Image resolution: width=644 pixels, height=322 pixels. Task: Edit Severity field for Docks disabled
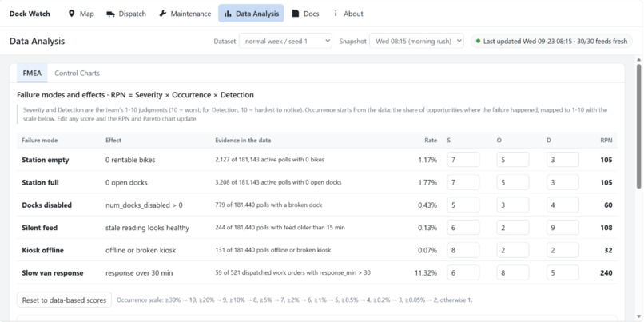click(x=463, y=205)
